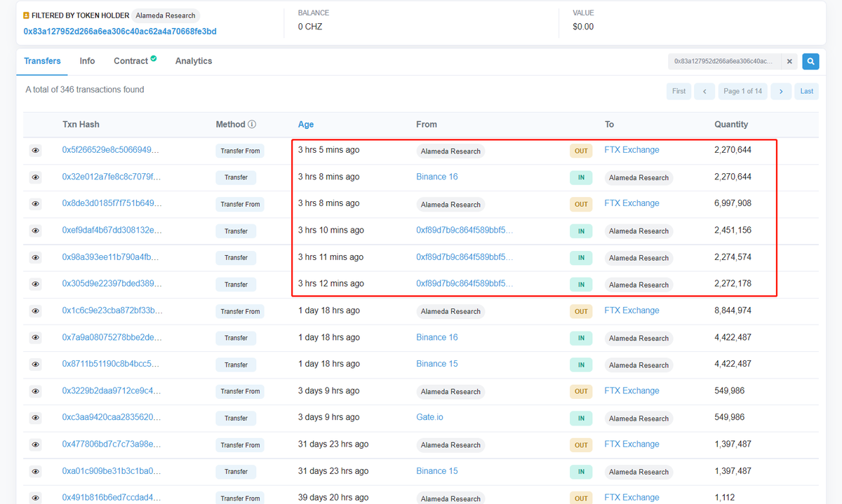Image resolution: width=842 pixels, height=504 pixels.
Task: Open holder address 0x83a127952d266a6ea306c40ac62a4a70668fe3bd
Action: pos(120,32)
